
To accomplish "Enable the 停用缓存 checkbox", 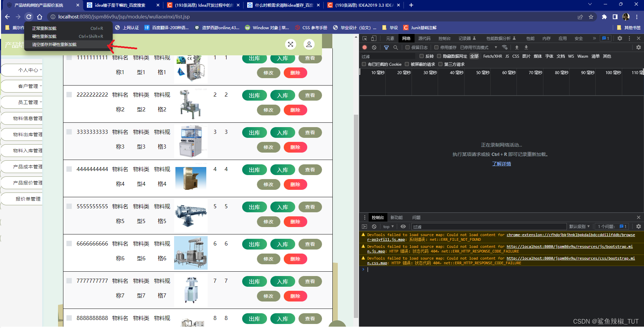I will tap(436, 48).
